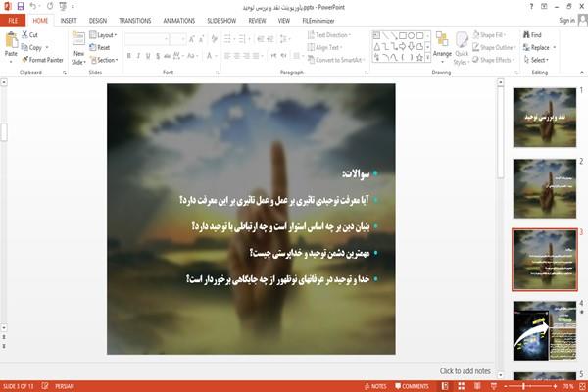The image size is (588, 392).
Task: Click the Paste clipboard icon
Action: point(11,40)
